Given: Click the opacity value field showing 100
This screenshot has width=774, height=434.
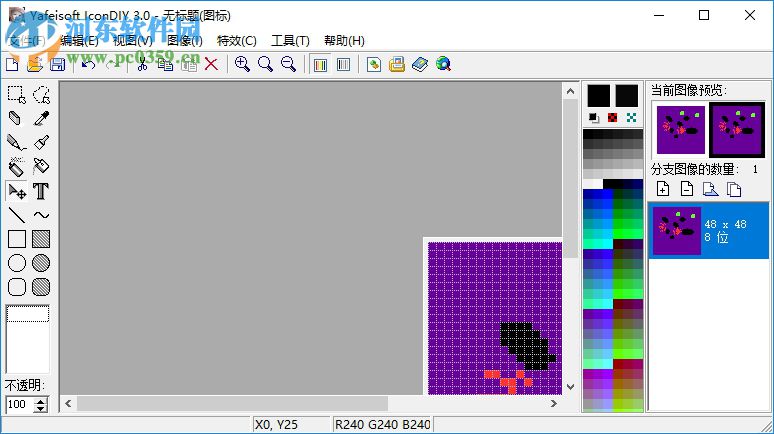Looking at the screenshot, I should coord(20,404).
